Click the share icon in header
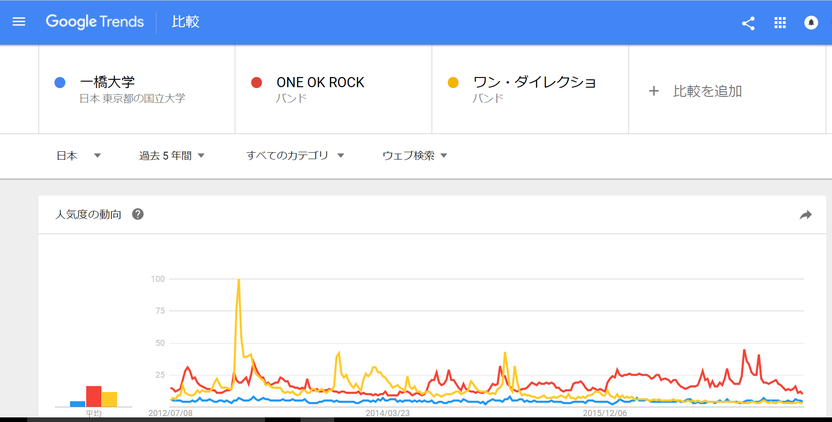This screenshot has width=832, height=422. tap(748, 23)
